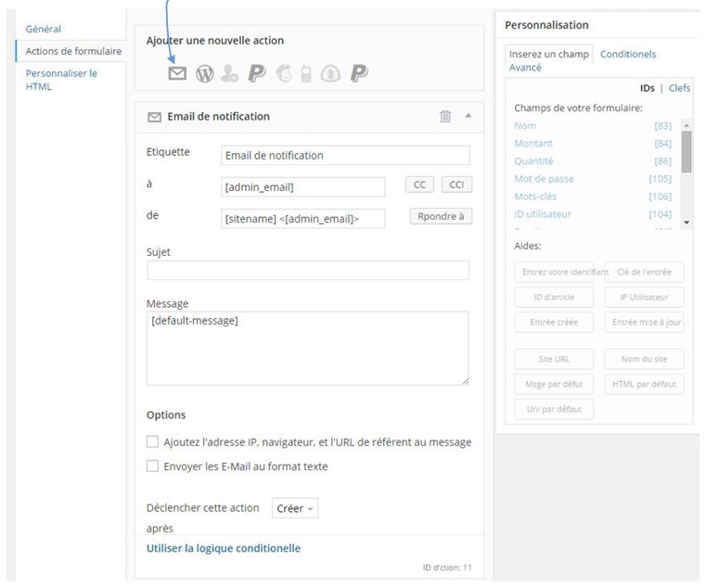Delete the Email de notification action

(x=445, y=116)
